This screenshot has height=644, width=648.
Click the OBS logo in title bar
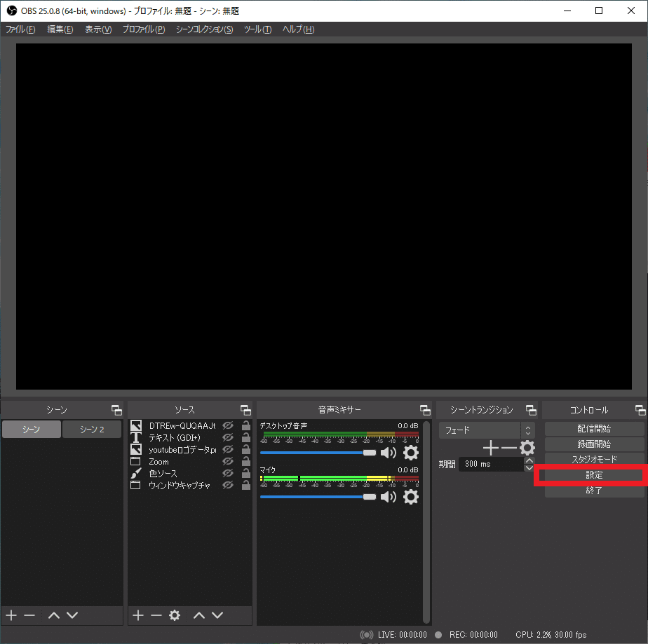pyautogui.click(x=11, y=11)
